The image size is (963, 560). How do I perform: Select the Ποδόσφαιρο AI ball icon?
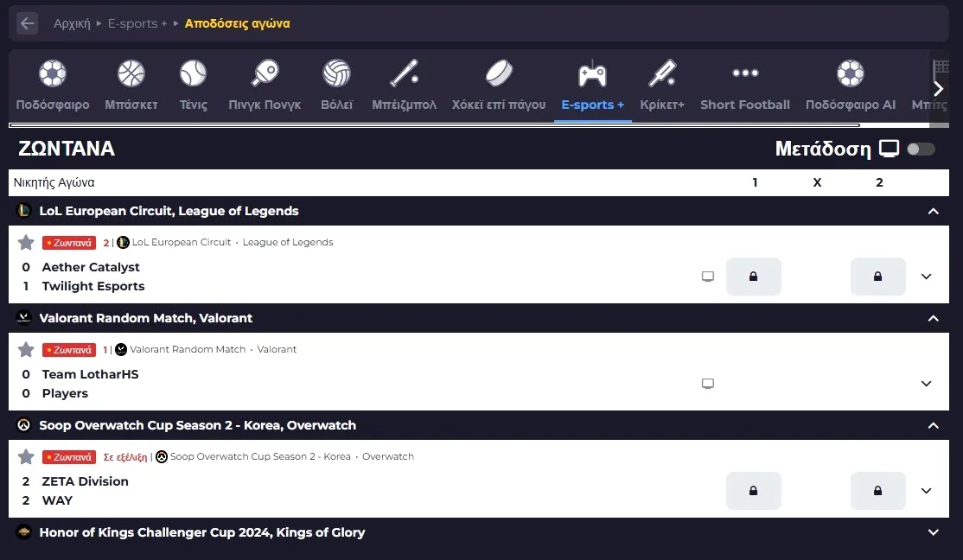click(851, 73)
